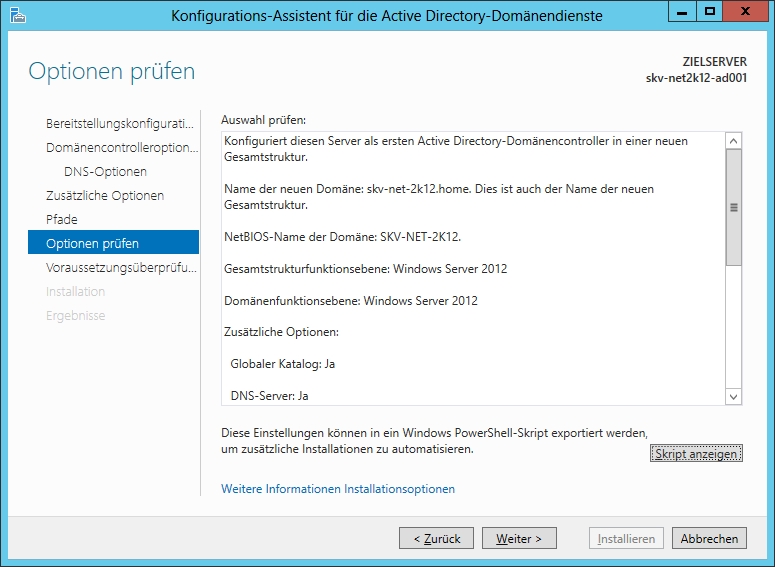
Task: Click the wizard icon in title bar
Action: (16, 15)
